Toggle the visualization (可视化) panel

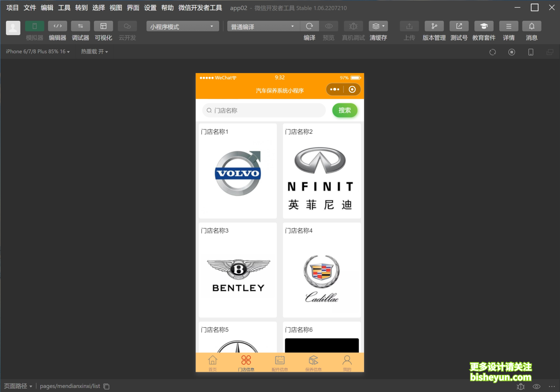coord(103,26)
